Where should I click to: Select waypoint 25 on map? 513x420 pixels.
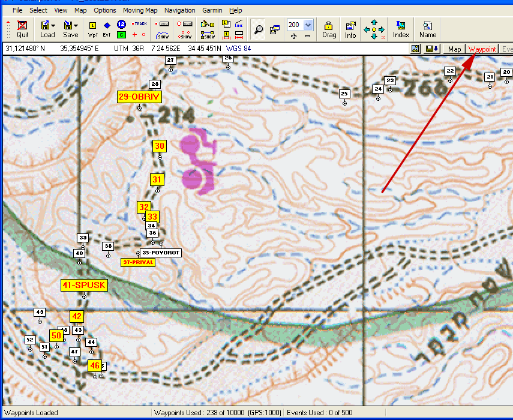(344, 94)
